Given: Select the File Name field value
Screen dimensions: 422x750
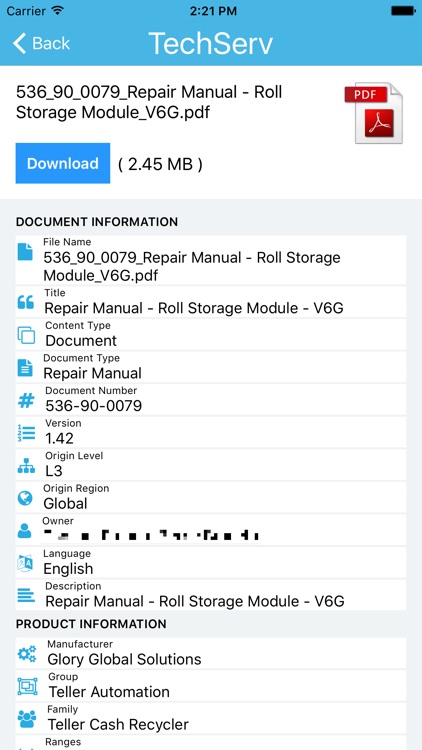Looking at the screenshot, I should pyautogui.click(x=192, y=266).
